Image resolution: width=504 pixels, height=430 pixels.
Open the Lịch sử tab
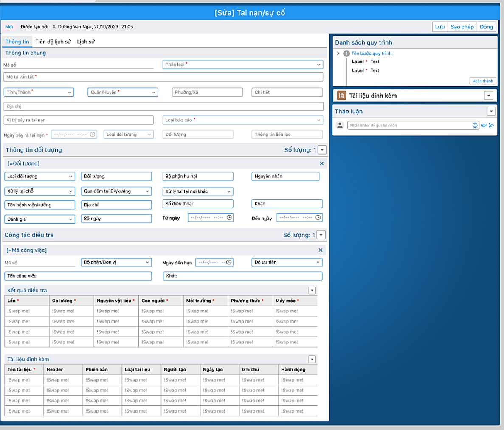tap(86, 42)
